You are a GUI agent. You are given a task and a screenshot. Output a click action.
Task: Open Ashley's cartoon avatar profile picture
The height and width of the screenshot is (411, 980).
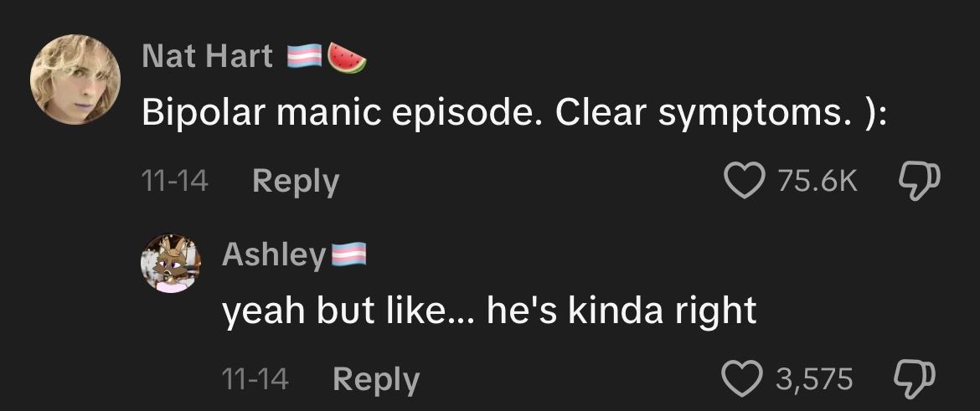[171, 264]
